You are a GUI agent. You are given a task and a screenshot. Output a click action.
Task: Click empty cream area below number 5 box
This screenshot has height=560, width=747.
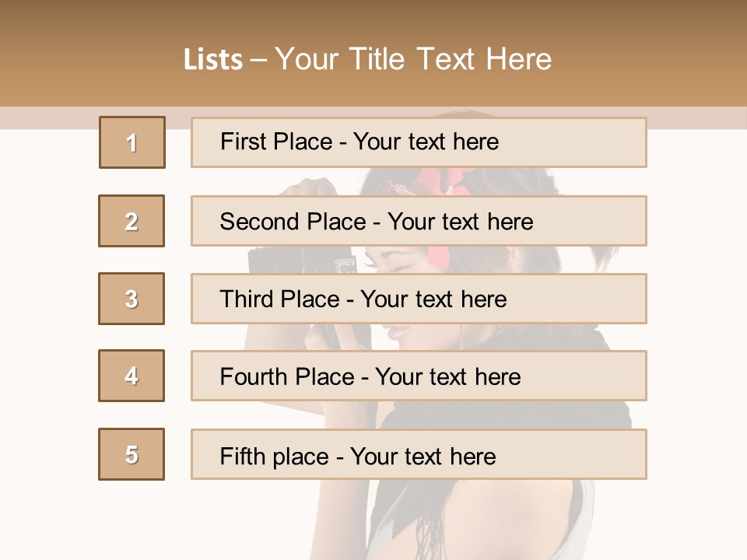click(x=132, y=519)
